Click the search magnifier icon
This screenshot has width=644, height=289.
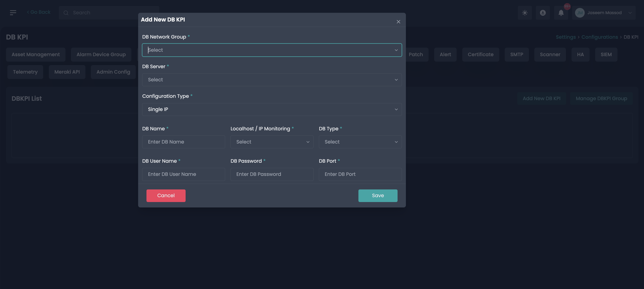[66, 13]
